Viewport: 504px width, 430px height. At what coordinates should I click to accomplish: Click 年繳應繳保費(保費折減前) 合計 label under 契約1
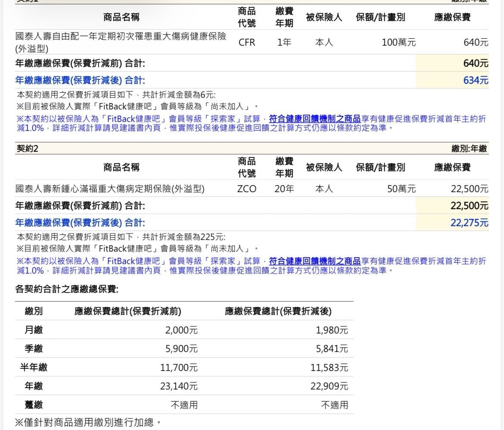pos(80,63)
